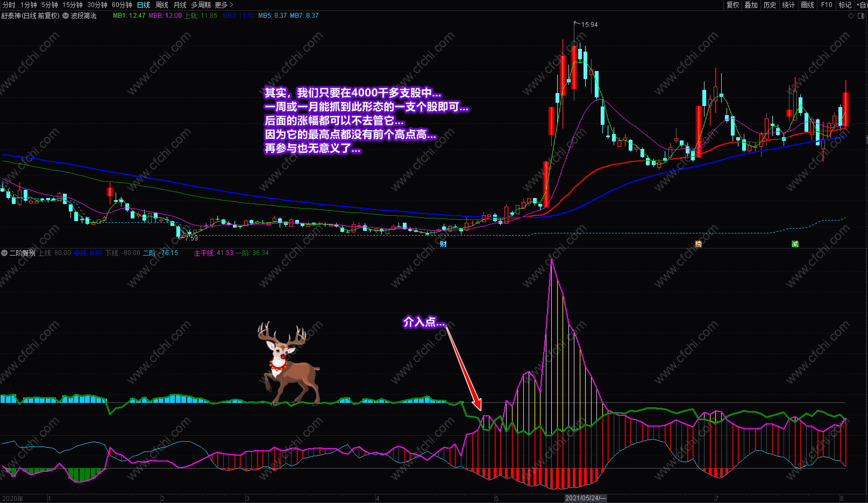
Task: Select the 30分钟 period tab
Action: pyautogui.click(x=97, y=5)
